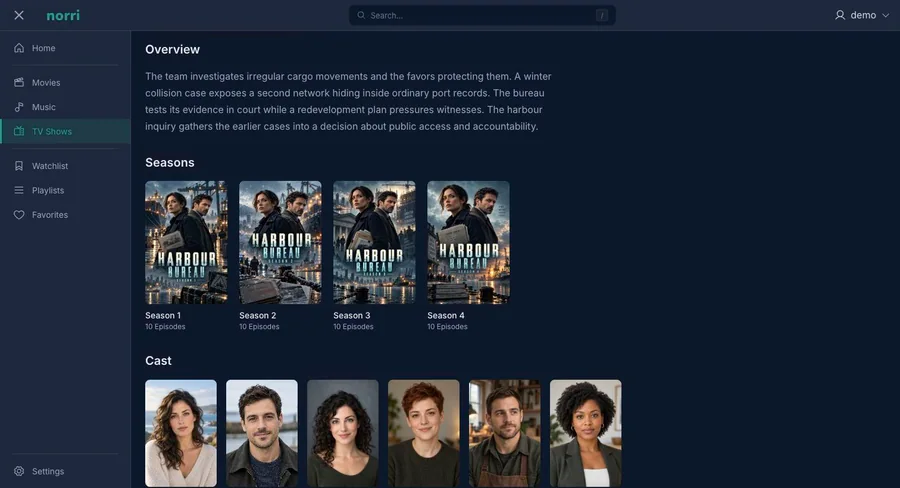The width and height of the screenshot is (900, 488).
Task: Open the Playlists page
Action: (x=66, y=190)
